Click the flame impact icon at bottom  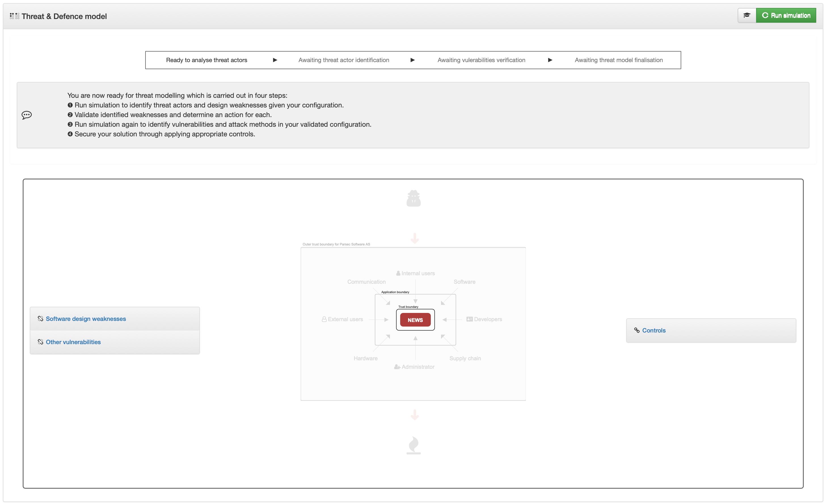tap(413, 445)
